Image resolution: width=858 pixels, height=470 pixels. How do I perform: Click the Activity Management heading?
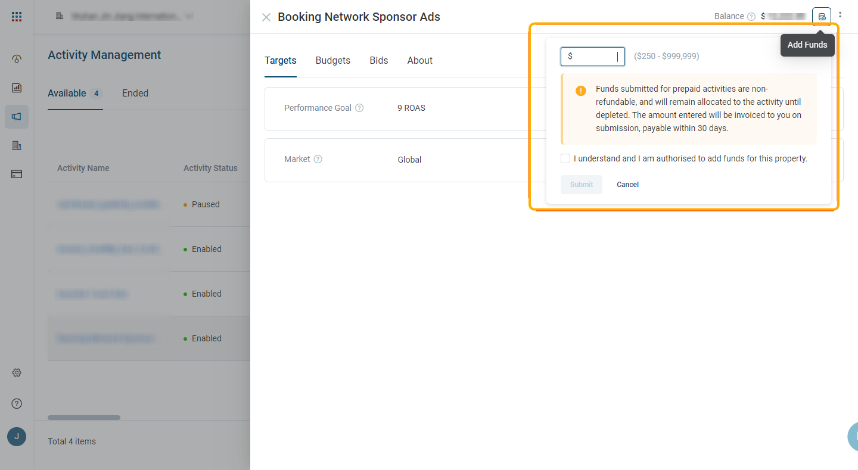coord(105,55)
